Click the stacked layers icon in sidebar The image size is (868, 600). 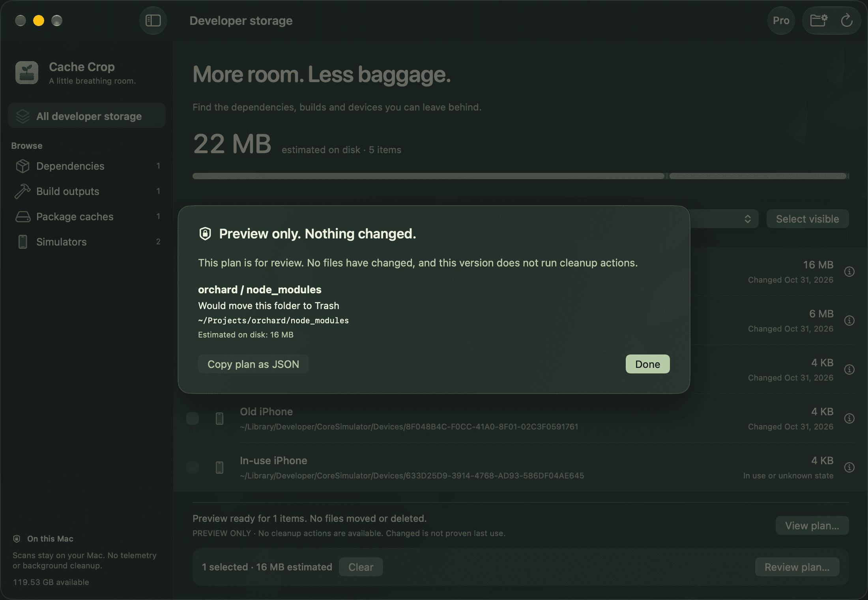23,116
